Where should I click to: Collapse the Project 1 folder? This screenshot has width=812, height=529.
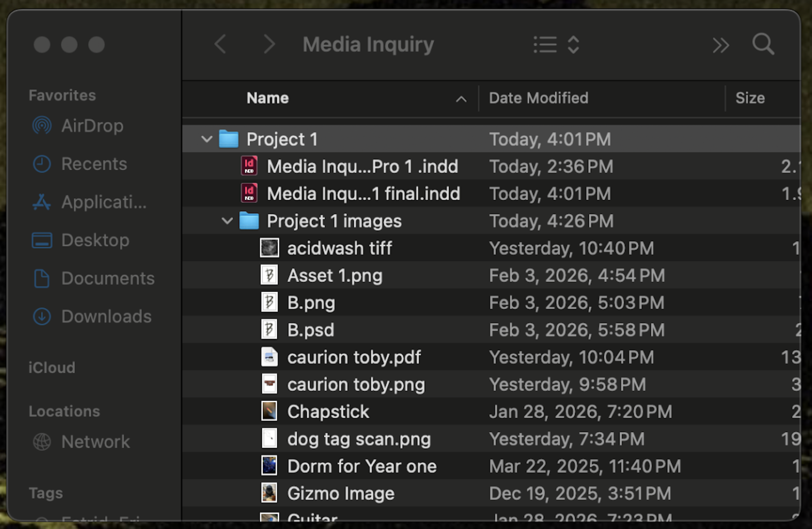click(x=207, y=139)
